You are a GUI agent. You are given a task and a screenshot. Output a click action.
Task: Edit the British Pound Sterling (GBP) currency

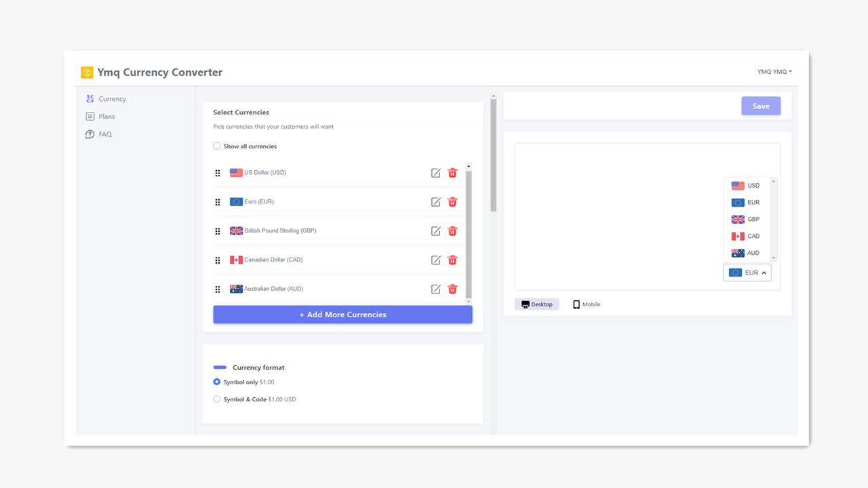click(x=436, y=231)
